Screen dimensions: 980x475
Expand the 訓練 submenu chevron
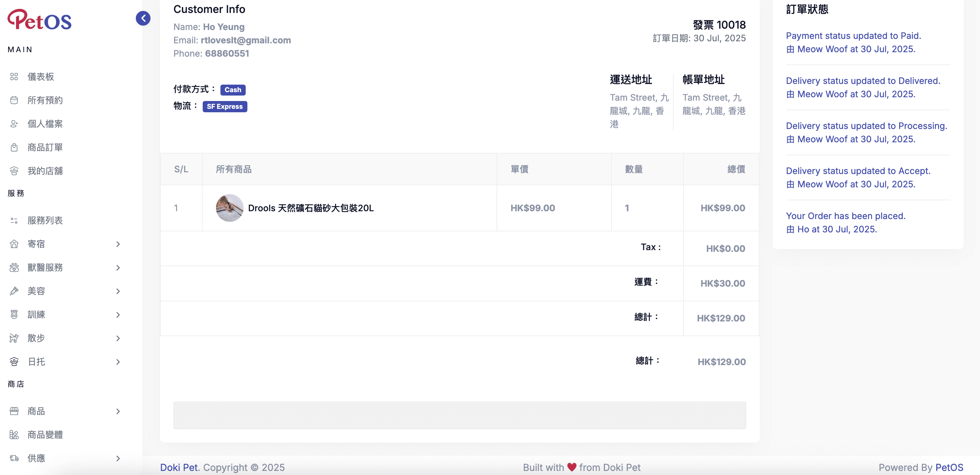pyautogui.click(x=118, y=315)
